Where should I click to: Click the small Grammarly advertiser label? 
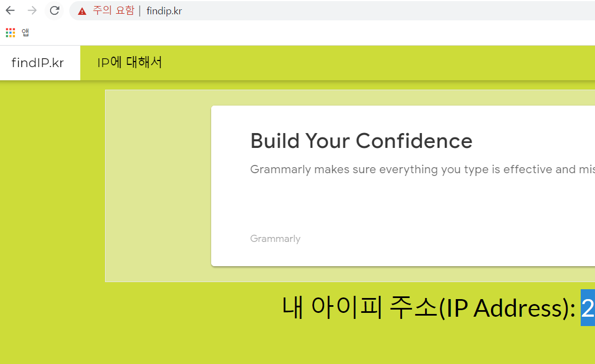(x=276, y=239)
